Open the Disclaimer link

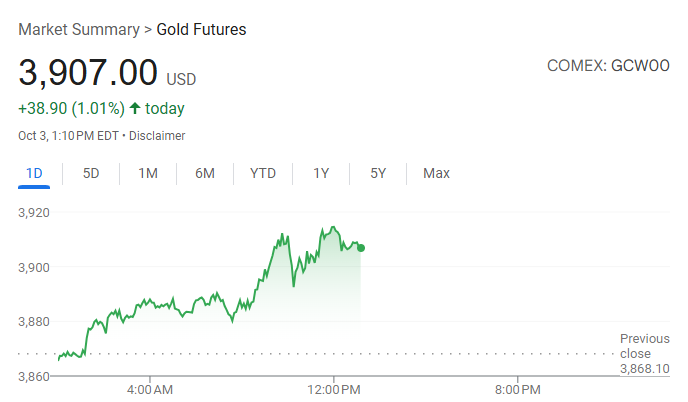[157, 136]
